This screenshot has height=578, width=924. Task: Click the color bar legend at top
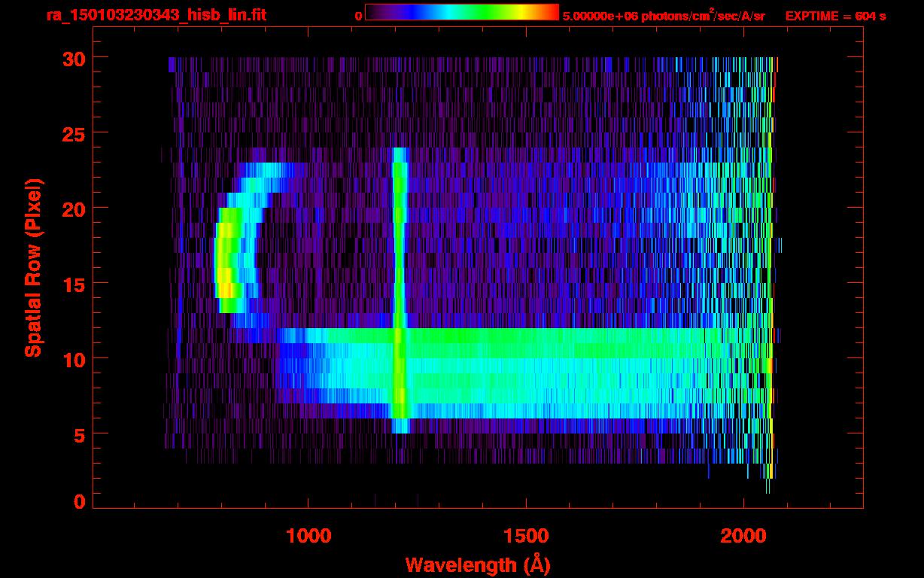click(462, 13)
